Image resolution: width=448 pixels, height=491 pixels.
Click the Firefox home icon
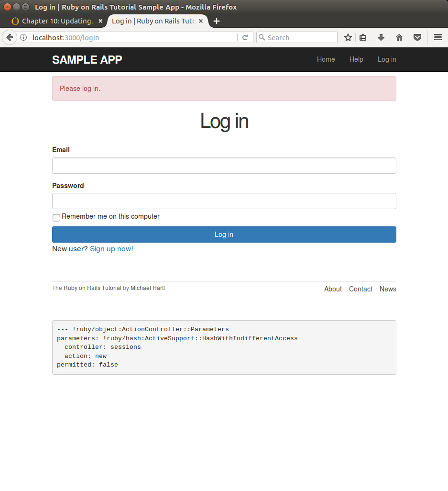(x=399, y=37)
